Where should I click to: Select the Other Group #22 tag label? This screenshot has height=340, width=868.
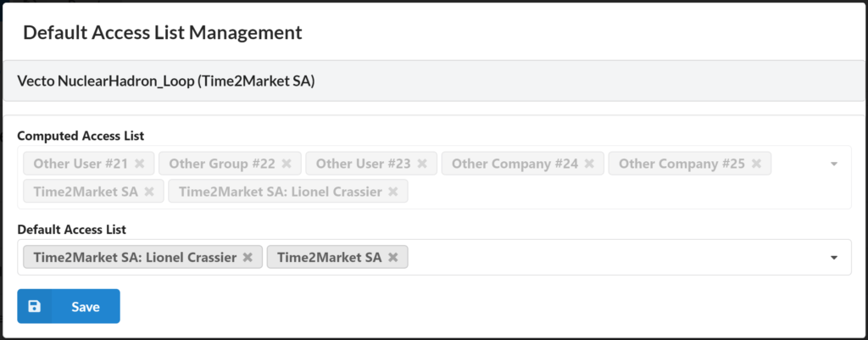tap(222, 164)
